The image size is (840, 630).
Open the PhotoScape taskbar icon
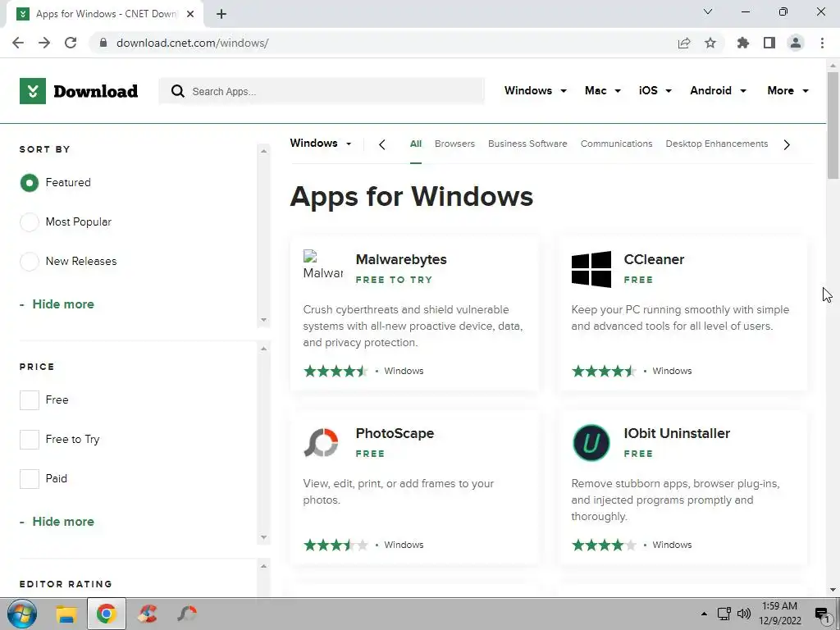tap(187, 614)
